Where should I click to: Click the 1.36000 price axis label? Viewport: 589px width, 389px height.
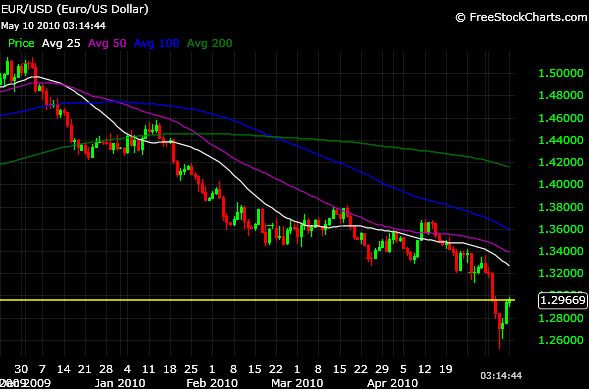(x=561, y=229)
